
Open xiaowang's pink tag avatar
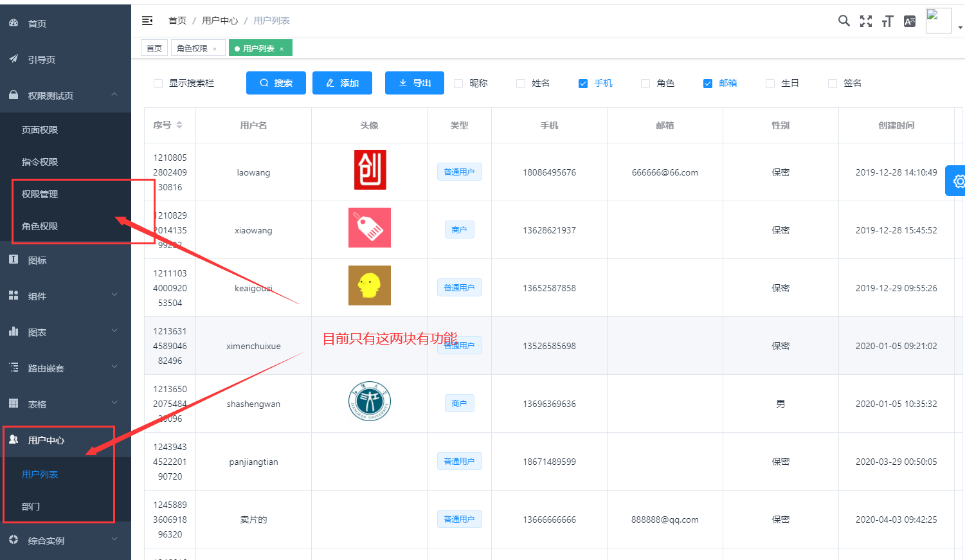tap(370, 228)
